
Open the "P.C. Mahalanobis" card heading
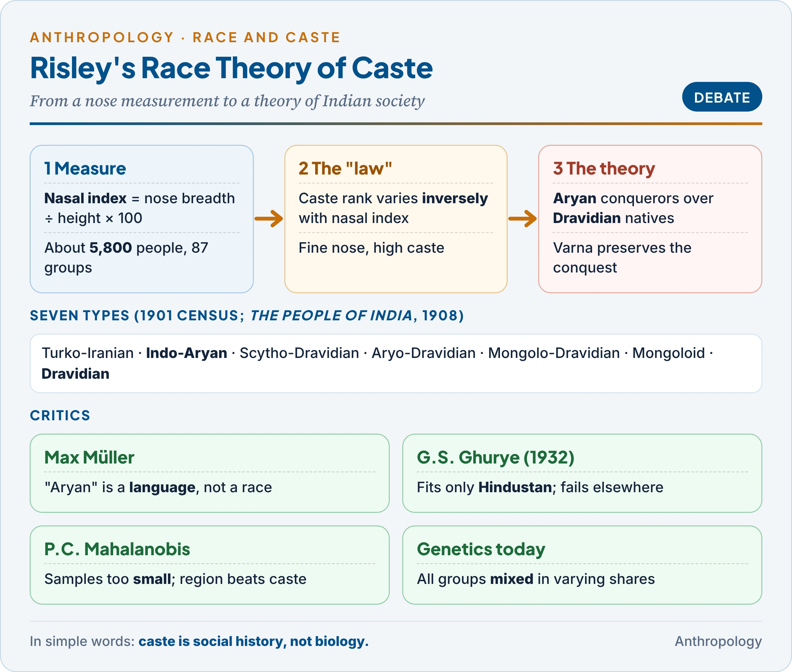(x=117, y=549)
